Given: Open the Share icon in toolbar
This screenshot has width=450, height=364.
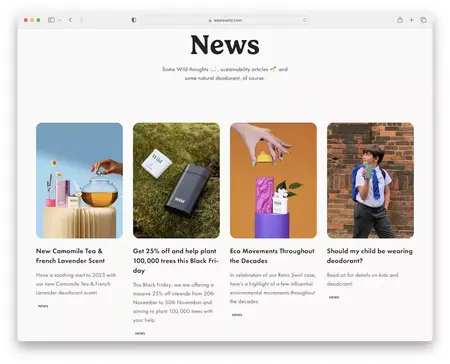Looking at the screenshot, I should pos(400,20).
